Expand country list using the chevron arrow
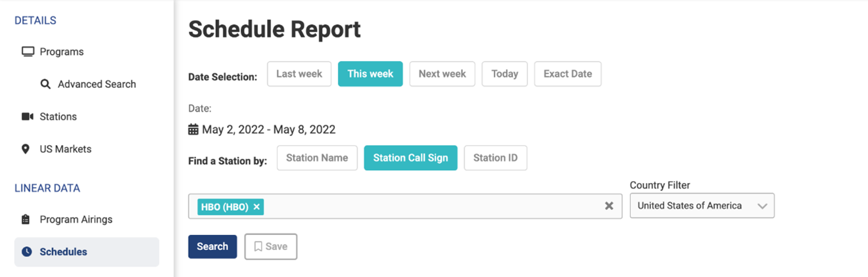868x277 pixels. tap(762, 206)
